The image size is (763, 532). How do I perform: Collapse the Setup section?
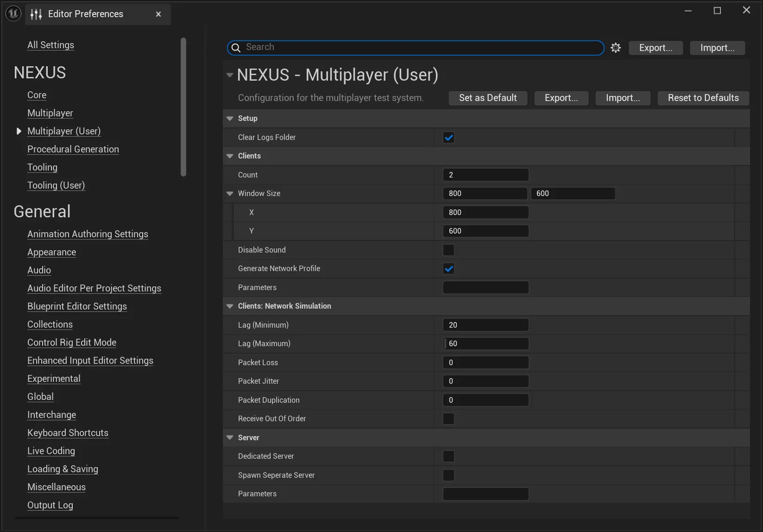[x=230, y=119]
